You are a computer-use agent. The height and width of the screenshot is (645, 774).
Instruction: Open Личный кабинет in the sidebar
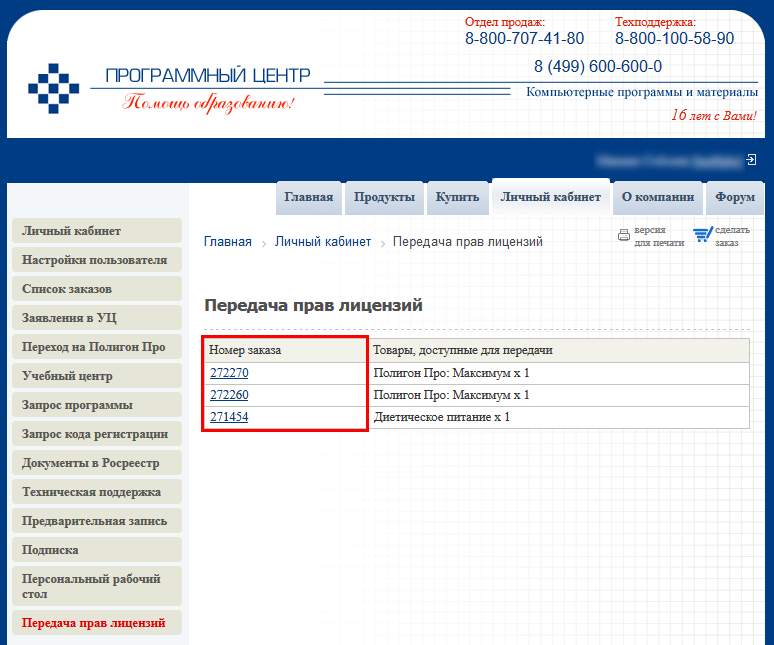(x=97, y=230)
